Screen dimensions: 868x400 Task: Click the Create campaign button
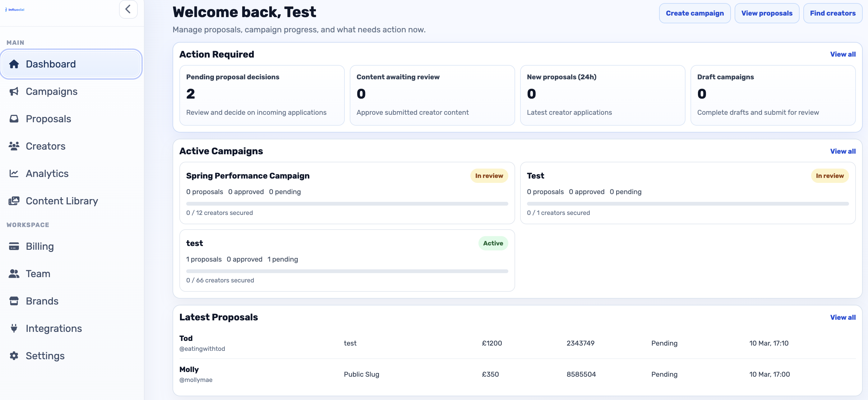tap(695, 13)
